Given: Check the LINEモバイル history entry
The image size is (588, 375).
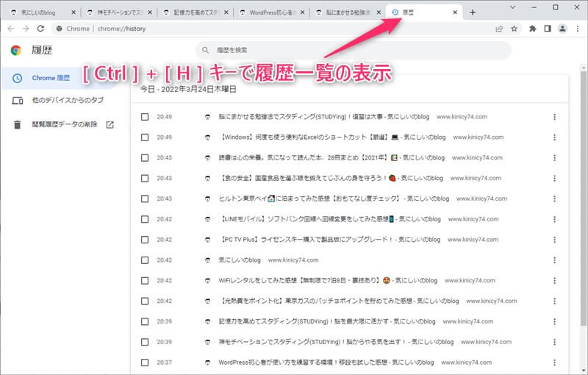Looking at the screenshot, I should point(145,219).
